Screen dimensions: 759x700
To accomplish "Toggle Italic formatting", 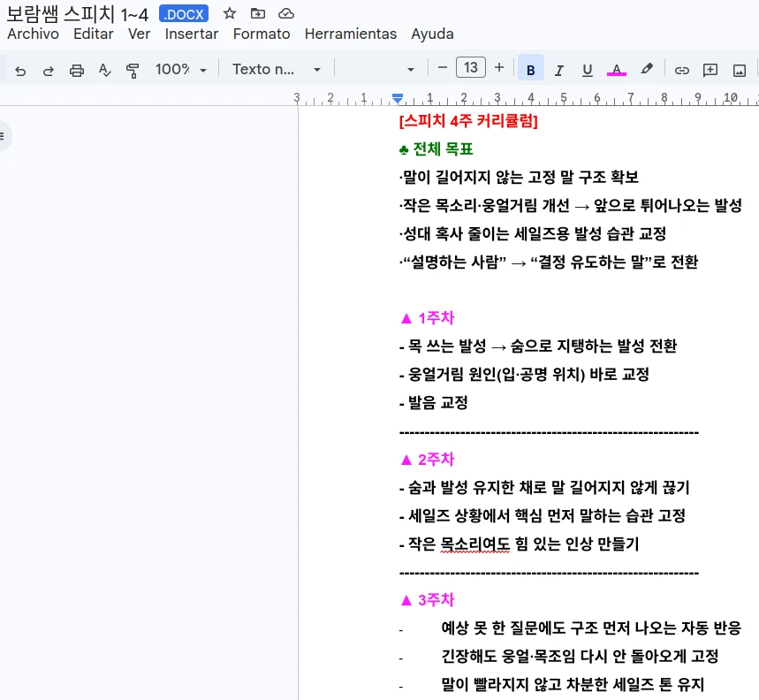I will coord(559,71).
